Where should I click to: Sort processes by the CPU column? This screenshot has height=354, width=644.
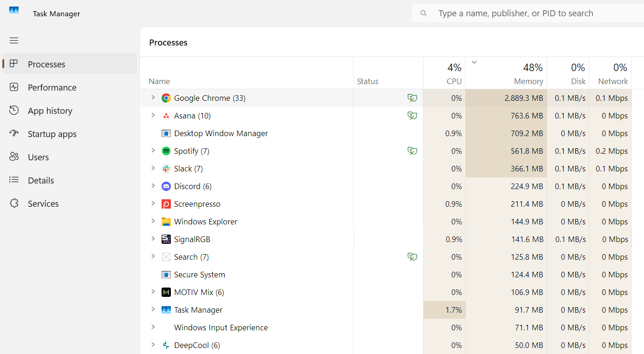point(454,81)
